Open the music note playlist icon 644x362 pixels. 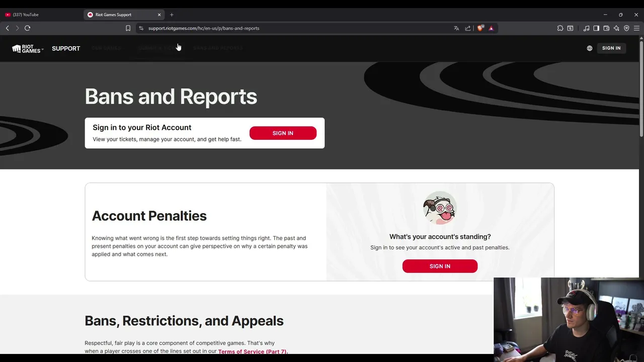pyautogui.click(x=586, y=28)
